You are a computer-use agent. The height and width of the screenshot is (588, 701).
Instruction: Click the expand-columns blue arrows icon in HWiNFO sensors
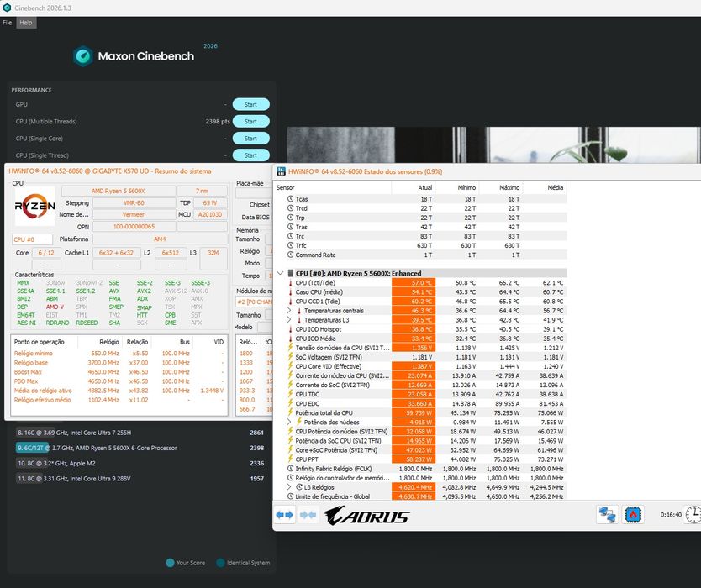click(284, 515)
